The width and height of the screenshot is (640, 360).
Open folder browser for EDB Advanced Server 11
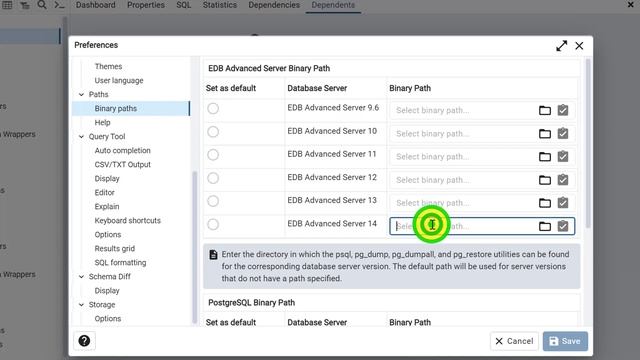pyautogui.click(x=544, y=156)
